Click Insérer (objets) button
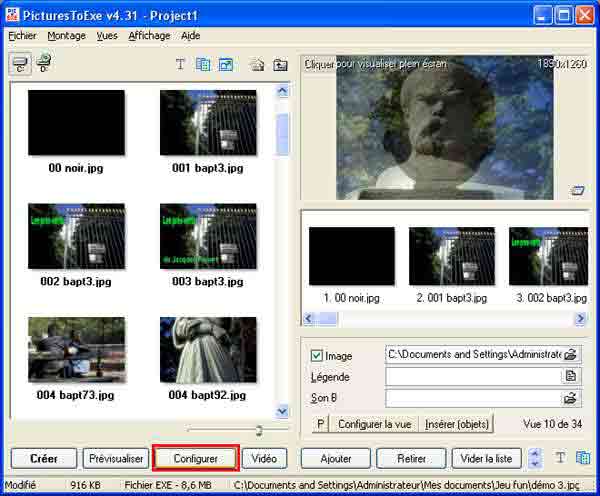The image size is (600, 496). click(x=457, y=424)
